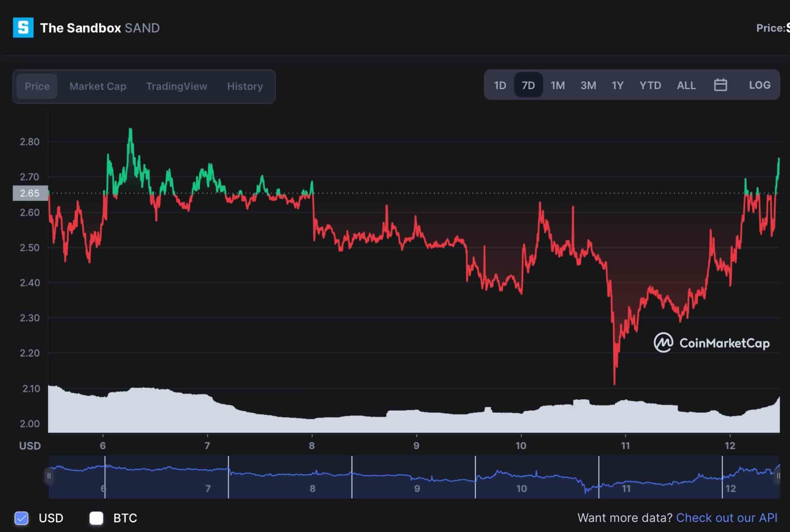Open the Check out our API link
The image size is (790, 532).
coord(727,517)
